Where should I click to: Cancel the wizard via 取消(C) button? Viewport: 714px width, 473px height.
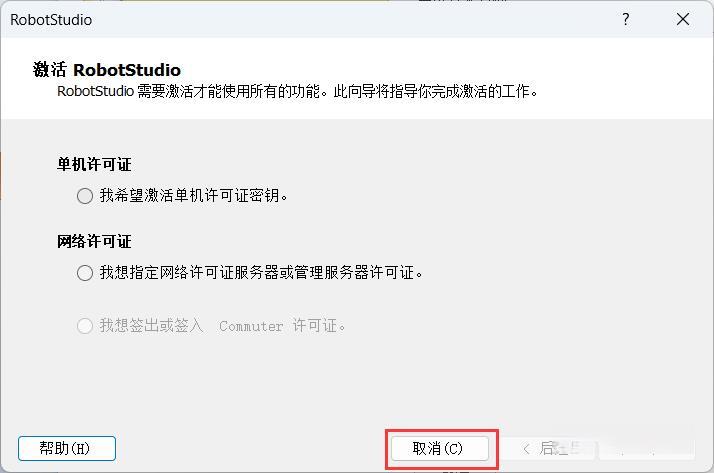[x=440, y=448]
